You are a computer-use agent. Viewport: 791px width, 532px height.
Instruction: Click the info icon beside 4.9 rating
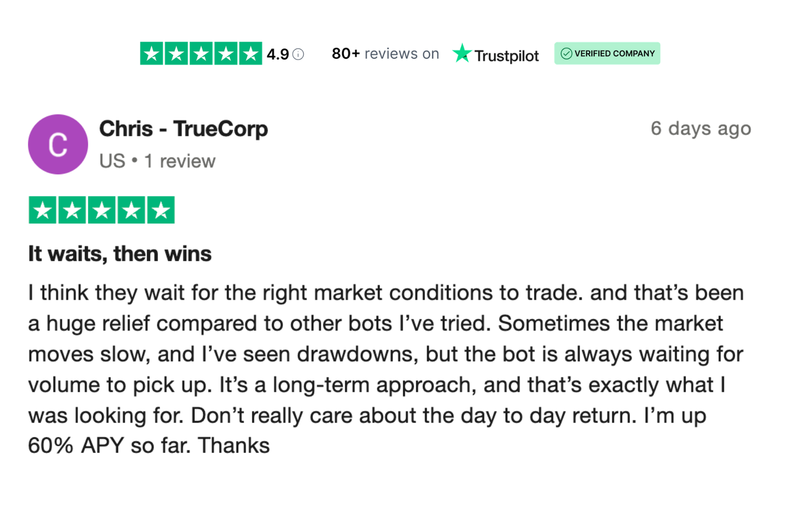click(299, 54)
